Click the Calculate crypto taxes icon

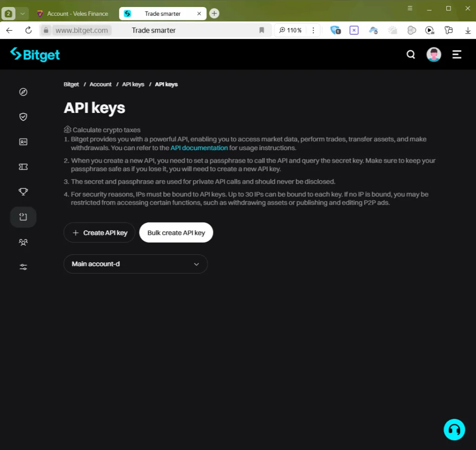[67, 129]
